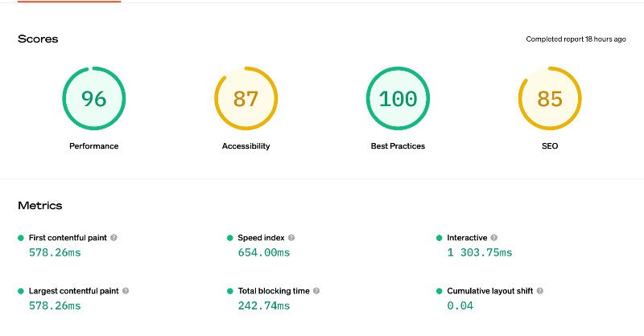644x336 pixels.
Task: Click the 578.26ms Largest contentful paint value
Action: click(55, 305)
